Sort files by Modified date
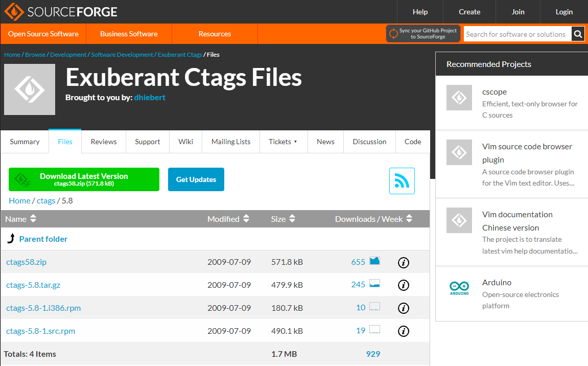The width and height of the screenshot is (588, 366). click(228, 219)
